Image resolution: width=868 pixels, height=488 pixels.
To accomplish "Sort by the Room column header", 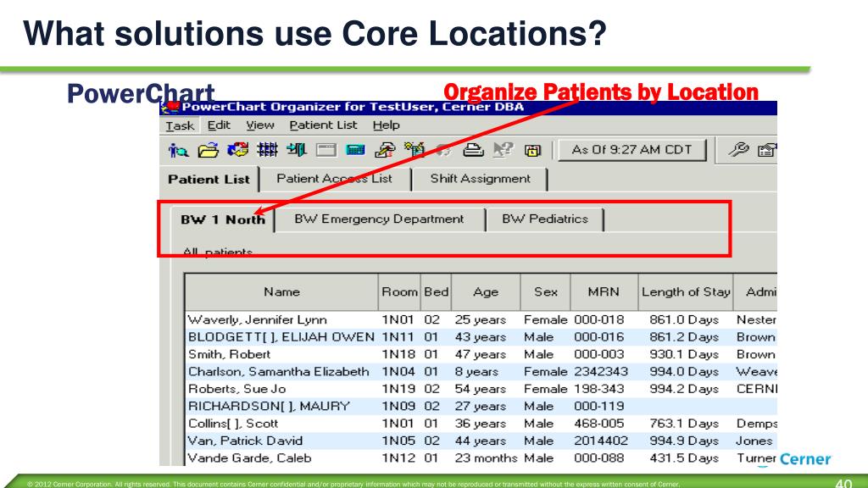I will click(x=399, y=292).
